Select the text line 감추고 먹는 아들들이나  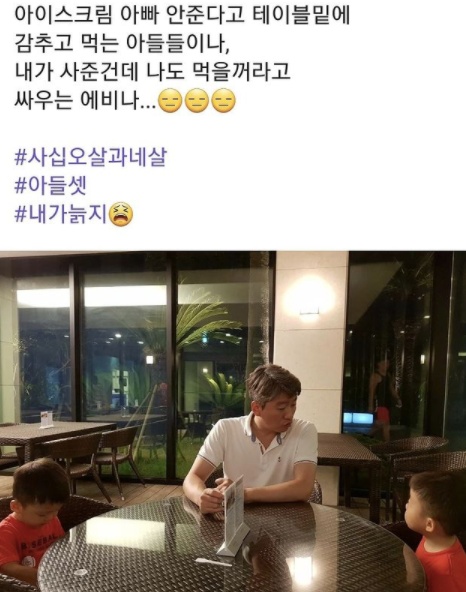[122, 43]
